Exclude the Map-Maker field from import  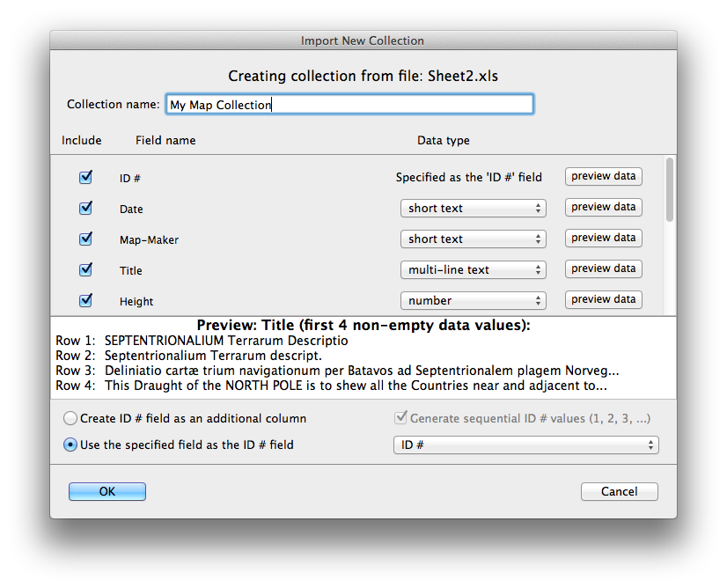(84, 238)
